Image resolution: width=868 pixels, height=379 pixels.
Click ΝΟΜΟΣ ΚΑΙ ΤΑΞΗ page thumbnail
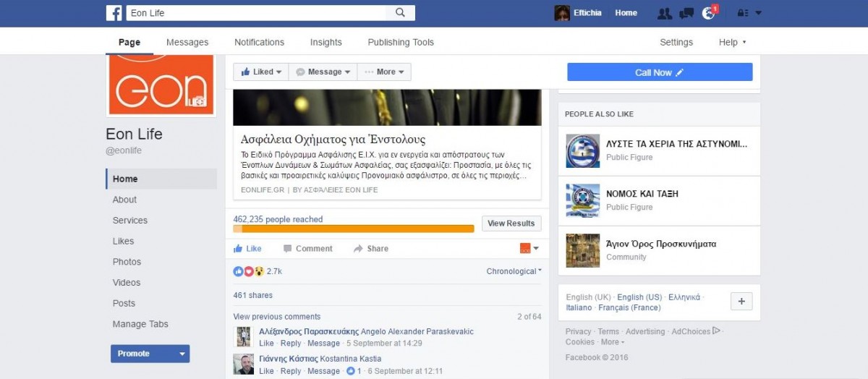click(x=583, y=200)
